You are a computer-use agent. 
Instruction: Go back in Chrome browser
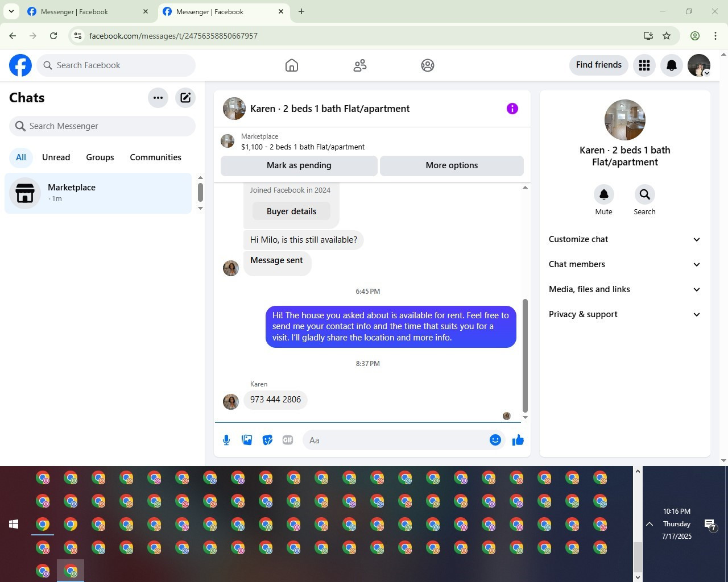point(13,36)
